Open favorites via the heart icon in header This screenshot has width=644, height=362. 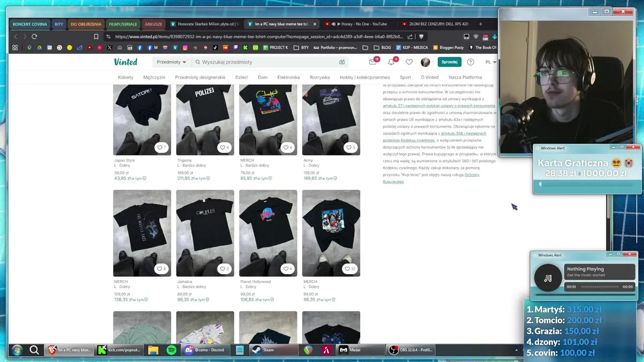[409, 62]
